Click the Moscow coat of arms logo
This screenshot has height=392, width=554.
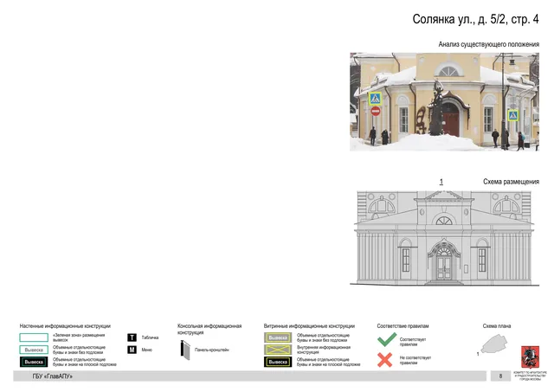click(x=530, y=357)
